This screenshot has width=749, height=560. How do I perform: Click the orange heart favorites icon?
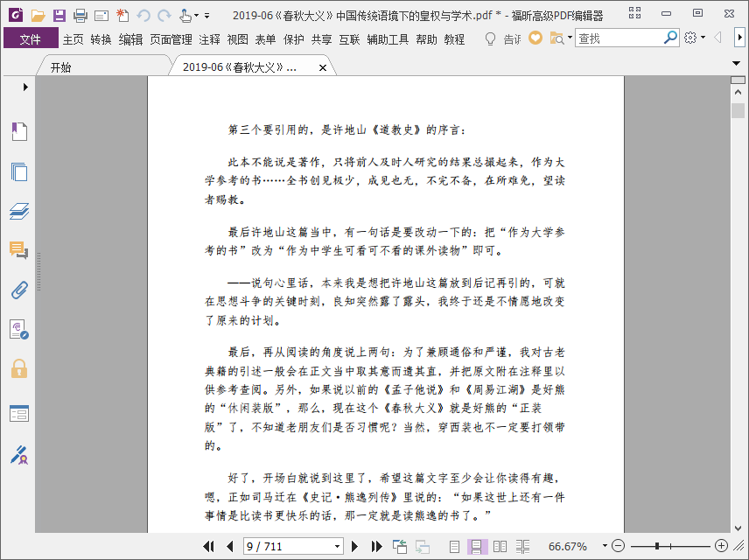pos(535,38)
